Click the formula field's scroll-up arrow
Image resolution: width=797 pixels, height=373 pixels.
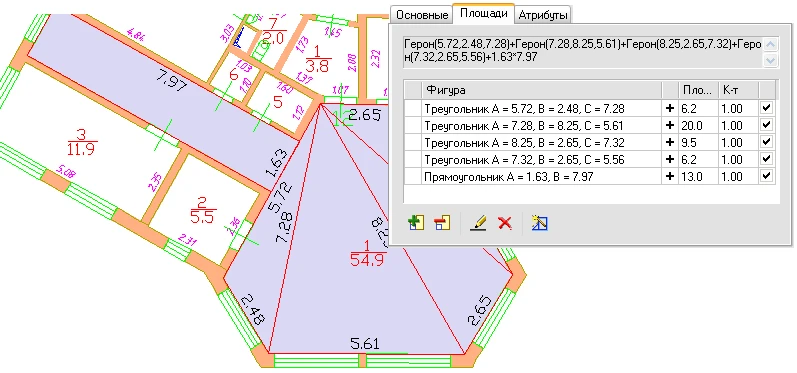click(771, 45)
